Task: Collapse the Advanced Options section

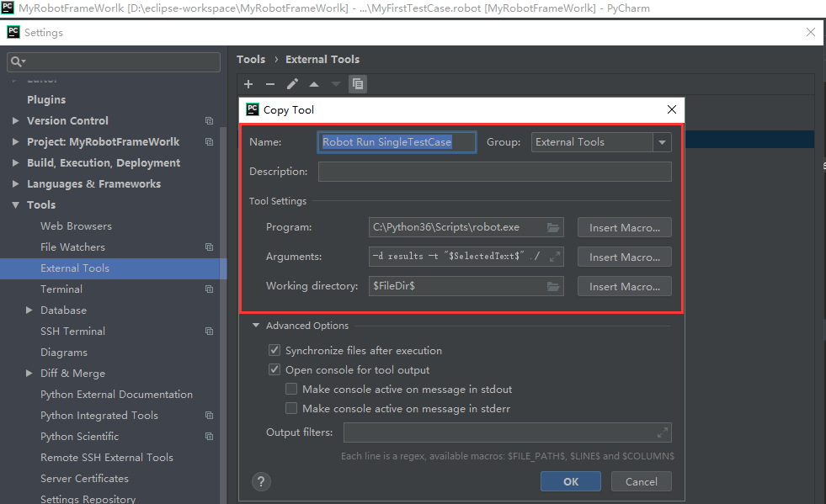Action: pos(257,325)
